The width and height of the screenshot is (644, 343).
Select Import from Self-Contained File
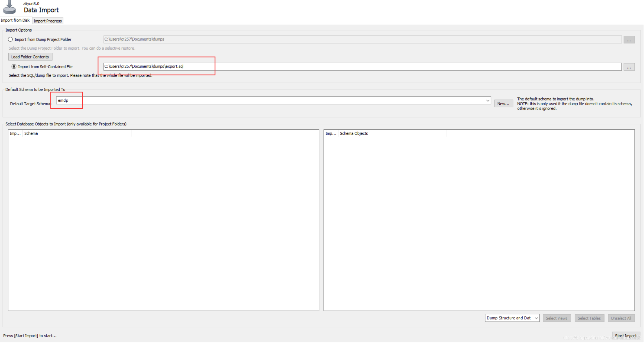(x=14, y=67)
